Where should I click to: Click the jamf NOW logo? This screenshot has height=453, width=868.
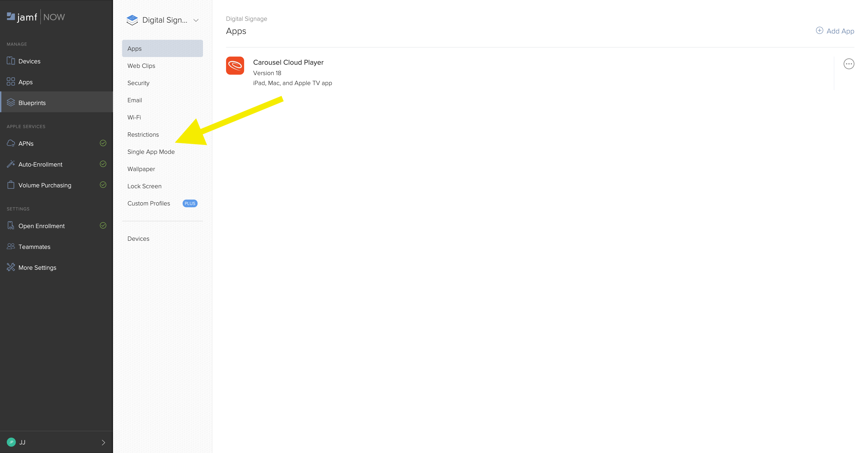pos(35,17)
